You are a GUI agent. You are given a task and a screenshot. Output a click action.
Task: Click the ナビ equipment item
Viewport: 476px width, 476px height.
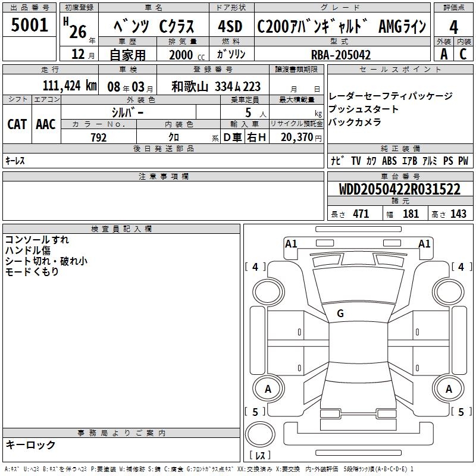(337, 161)
